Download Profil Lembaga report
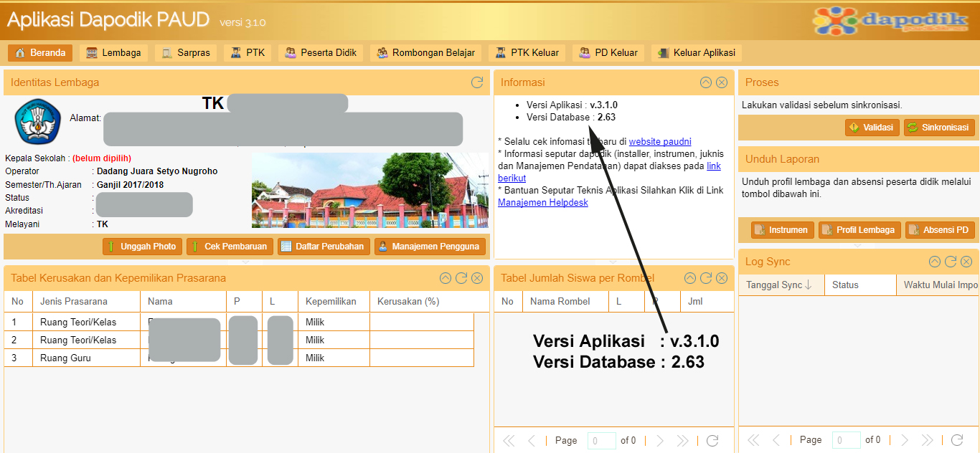 (859, 230)
